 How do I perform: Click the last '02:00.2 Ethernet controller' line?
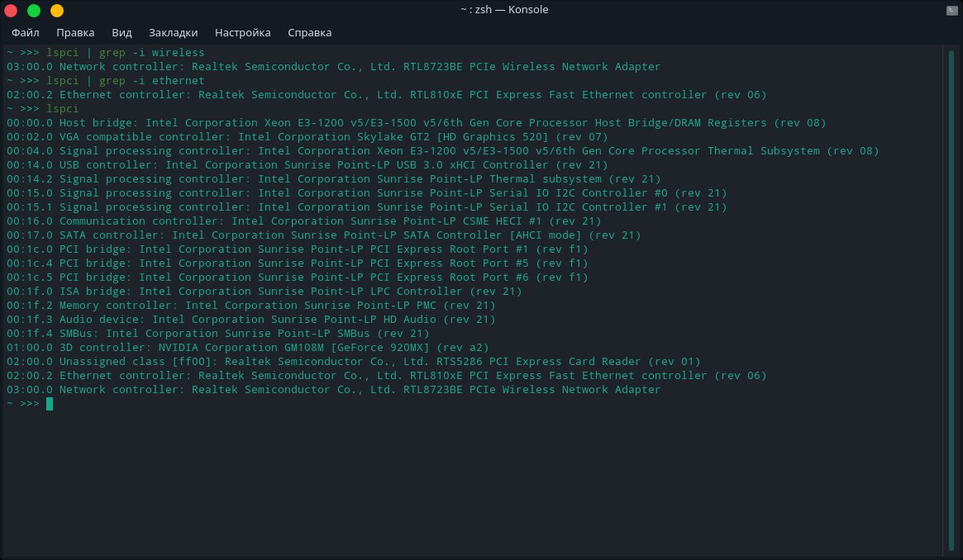pos(386,375)
